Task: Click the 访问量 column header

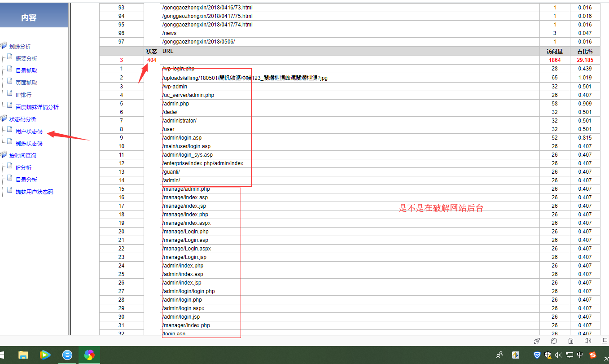Action: click(555, 52)
